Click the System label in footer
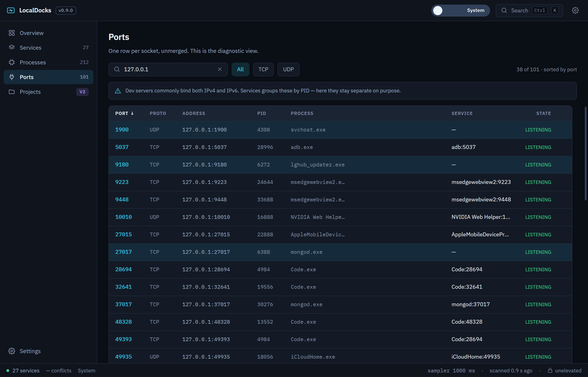Image resolution: width=588 pixels, height=377 pixels. coord(86,370)
